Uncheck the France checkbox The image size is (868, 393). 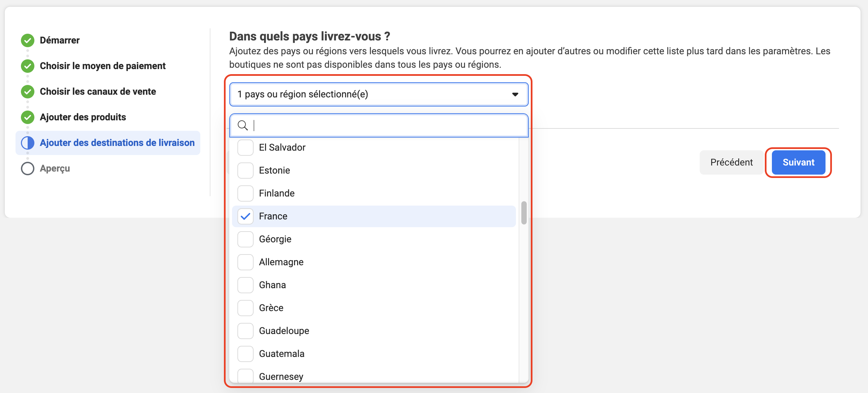245,216
